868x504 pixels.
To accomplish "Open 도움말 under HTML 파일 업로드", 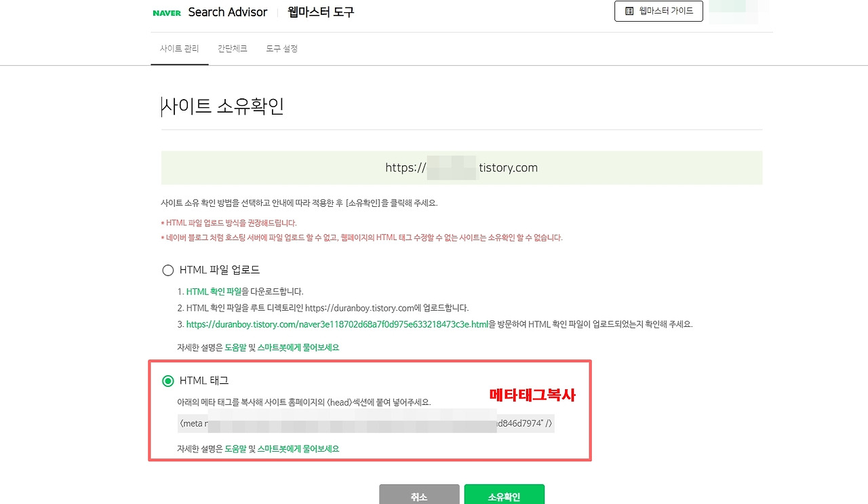I will click(x=235, y=347).
